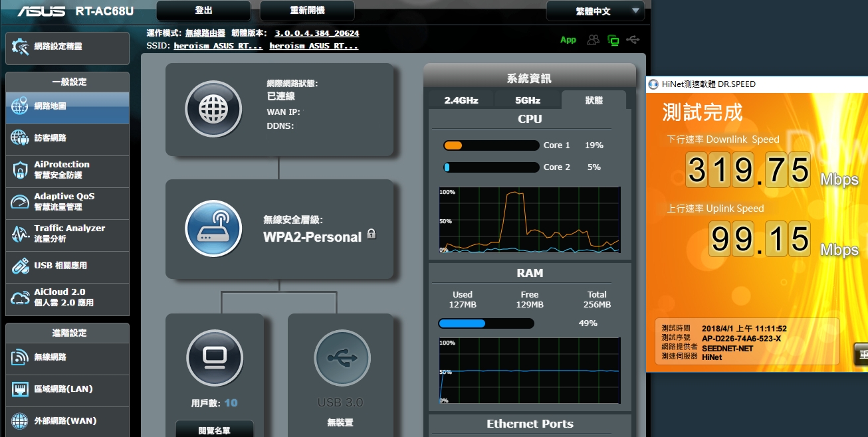Image resolution: width=868 pixels, height=437 pixels.
Task: Click the 用戶數 count "10"
Action: point(231,403)
